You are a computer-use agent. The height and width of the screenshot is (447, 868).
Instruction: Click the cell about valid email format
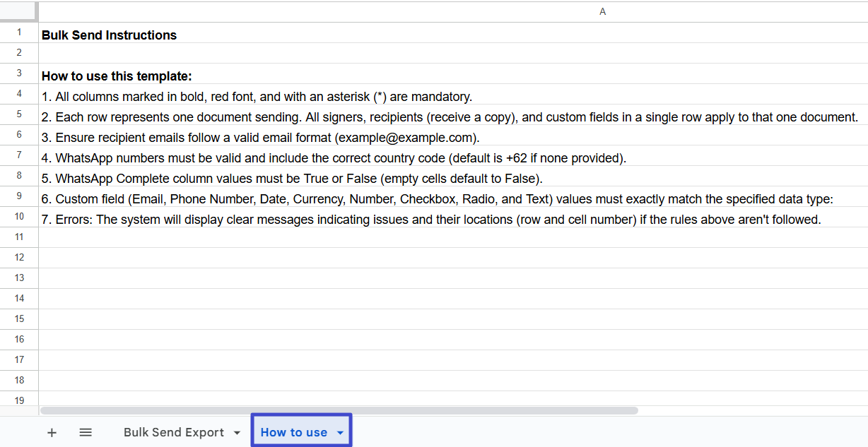point(260,138)
